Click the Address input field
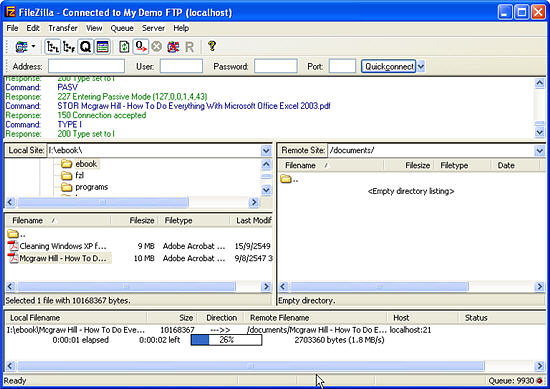 (86, 66)
